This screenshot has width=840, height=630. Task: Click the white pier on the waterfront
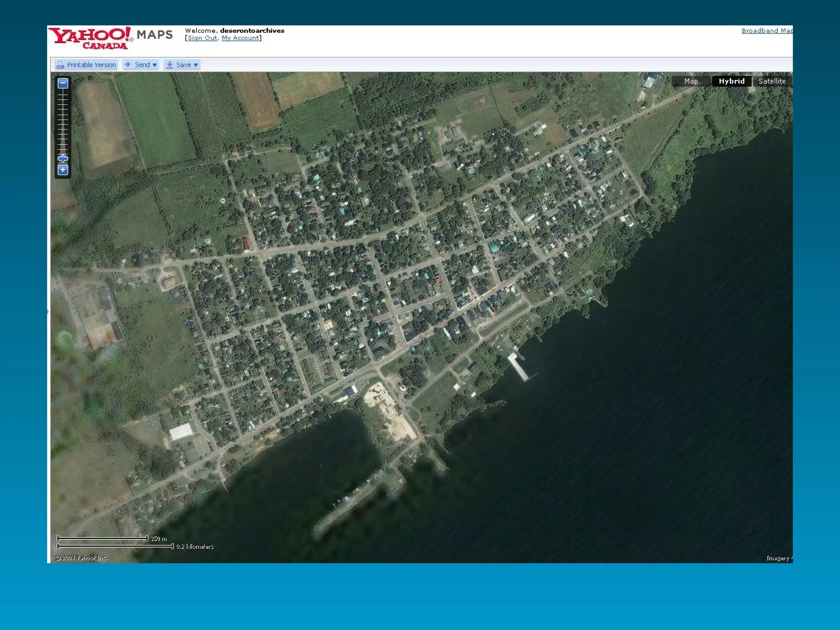(518, 366)
